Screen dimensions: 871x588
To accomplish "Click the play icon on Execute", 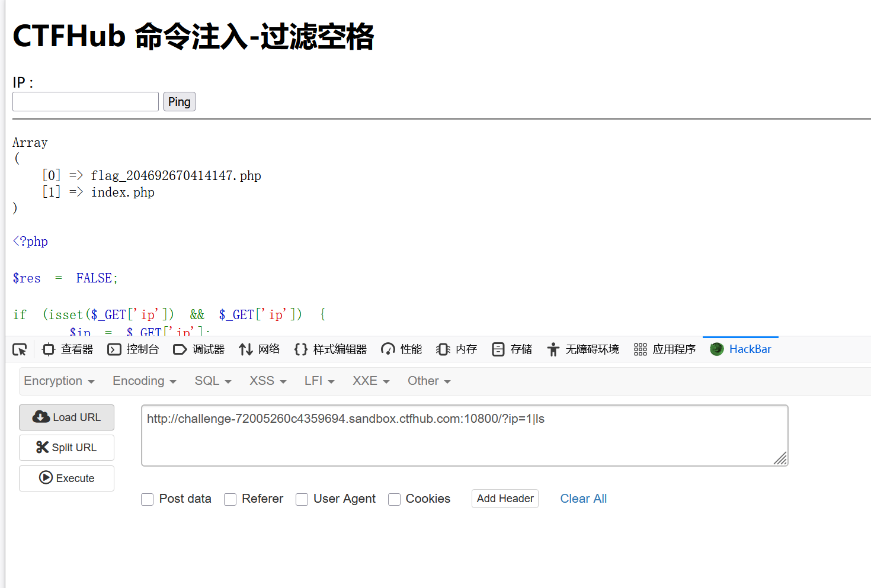I will click(46, 477).
